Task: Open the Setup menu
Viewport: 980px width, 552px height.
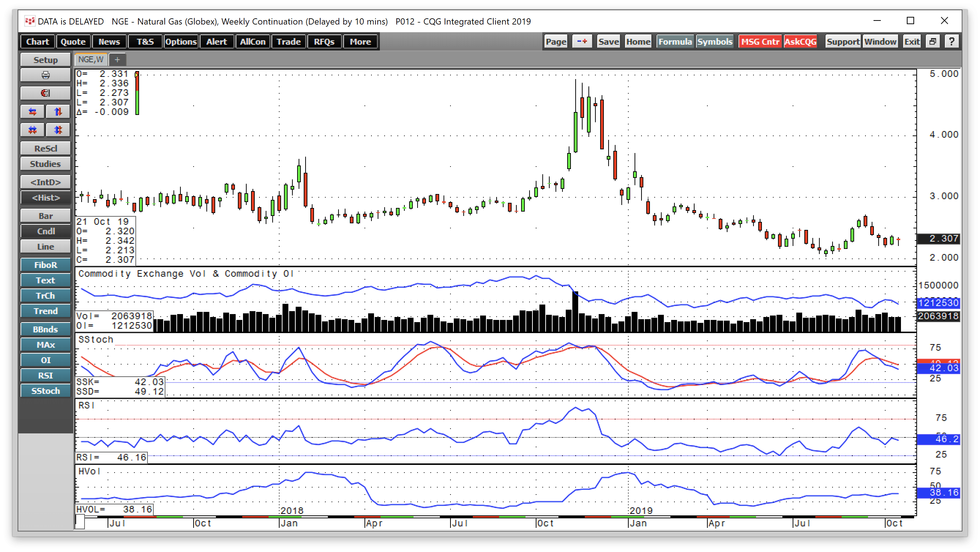Action: pos(45,60)
